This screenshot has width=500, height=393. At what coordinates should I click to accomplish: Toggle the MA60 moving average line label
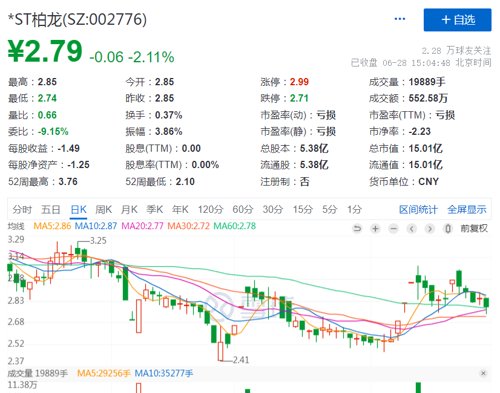[235, 226]
